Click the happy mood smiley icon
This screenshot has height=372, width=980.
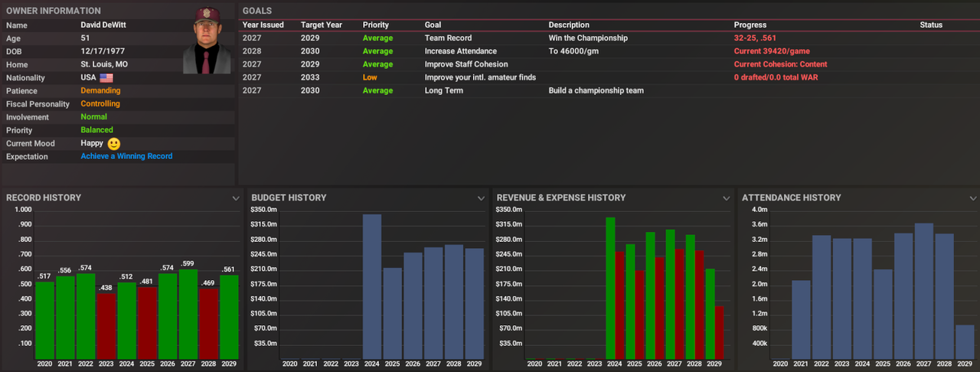pyautogui.click(x=114, y=144)
